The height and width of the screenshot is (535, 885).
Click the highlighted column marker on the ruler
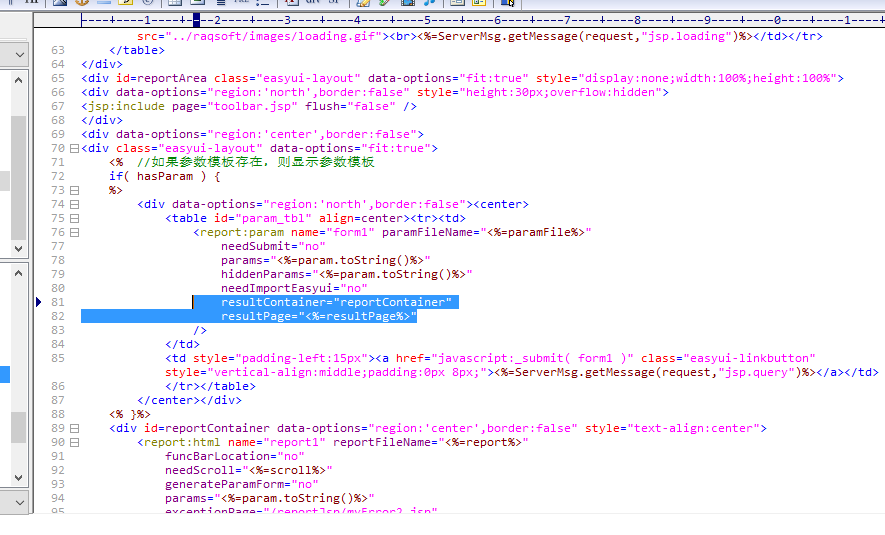pos(198,19)
